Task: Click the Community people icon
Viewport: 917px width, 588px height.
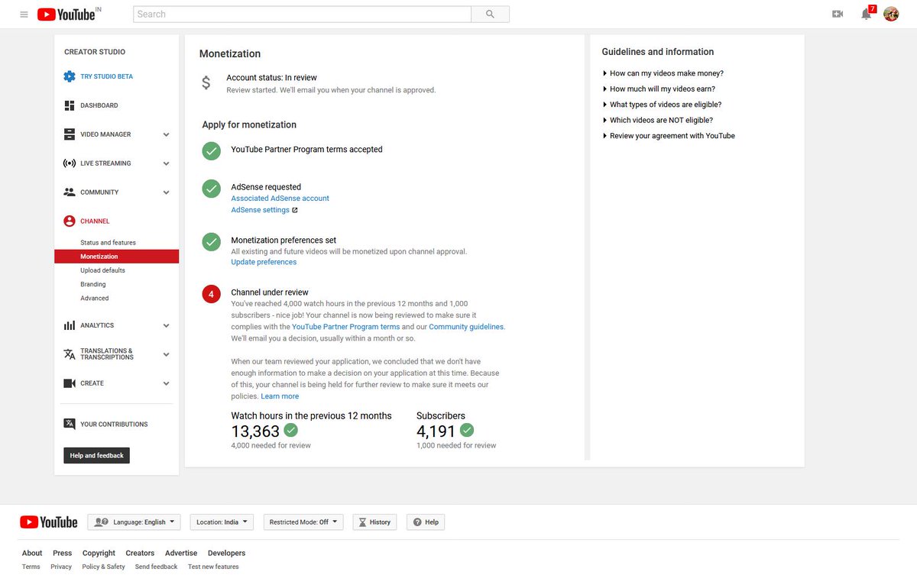Action: coord(70,192)
